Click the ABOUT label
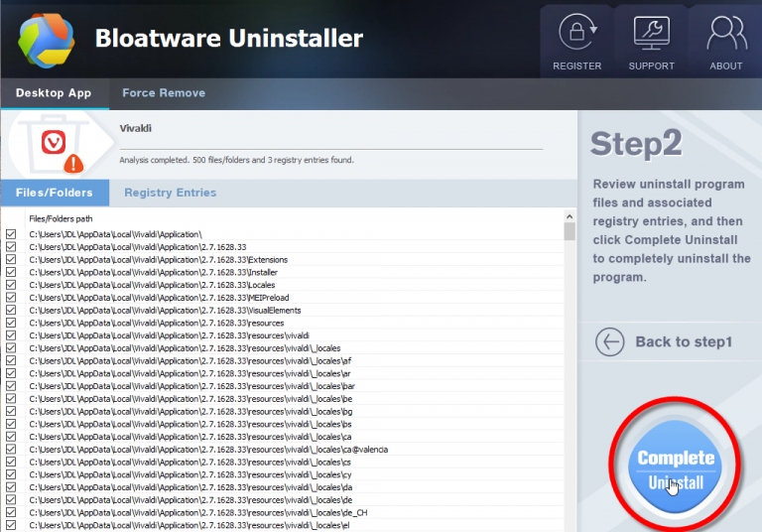Image resolution: width=762 pixels, height=532 pixels. click(726, 66)
